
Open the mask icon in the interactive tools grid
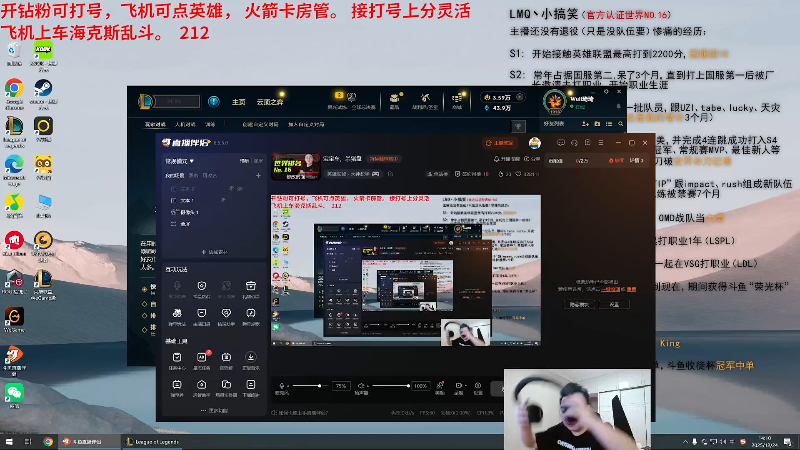(x=202, y=313)
